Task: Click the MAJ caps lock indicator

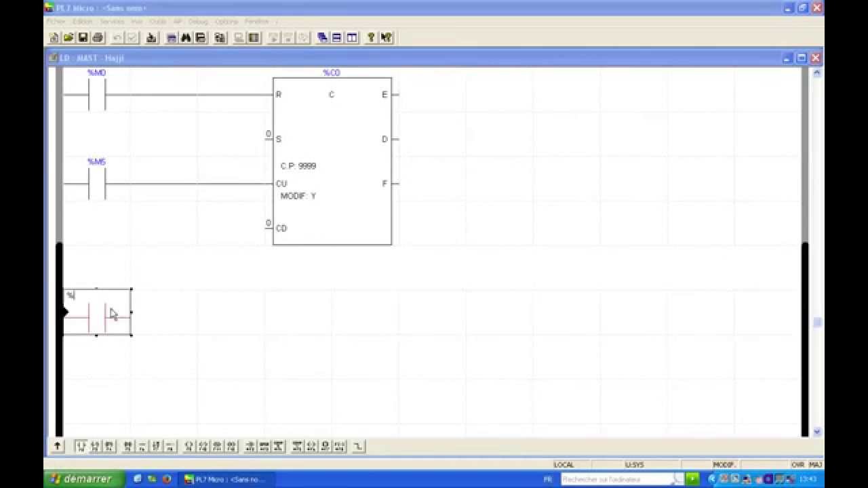Action: pyautogui.click(x=815, y=465)
